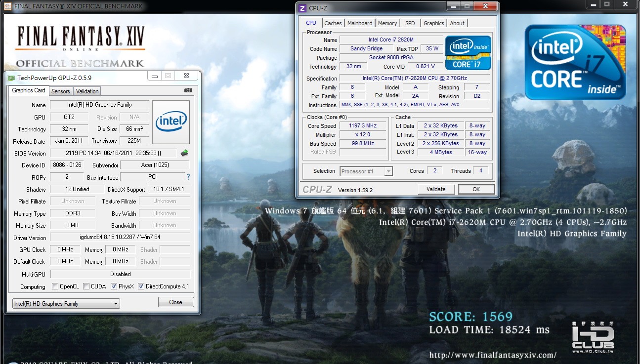Click the HD Club watermark logo
640x364 pixels.
[x=593, y=337]
